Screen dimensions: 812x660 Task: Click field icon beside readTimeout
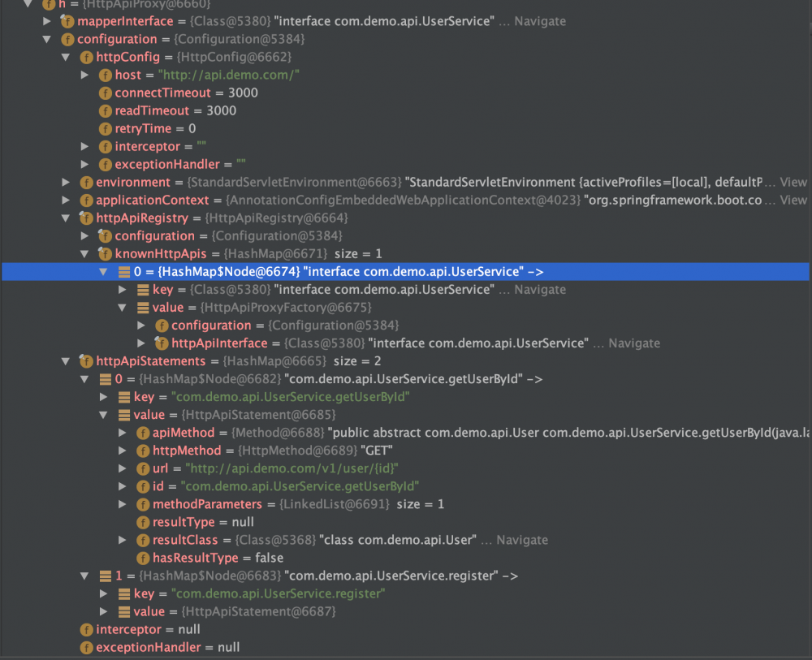click(x=105, y=110)
